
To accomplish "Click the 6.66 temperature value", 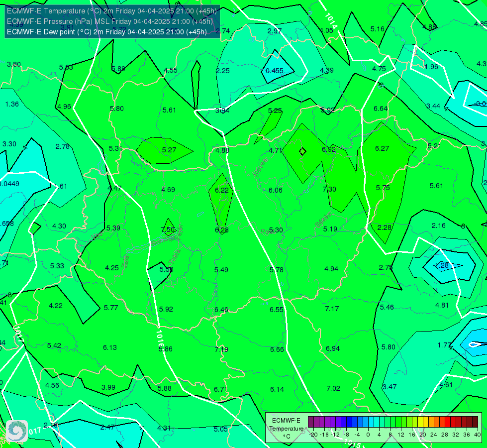I will point(277,350).
